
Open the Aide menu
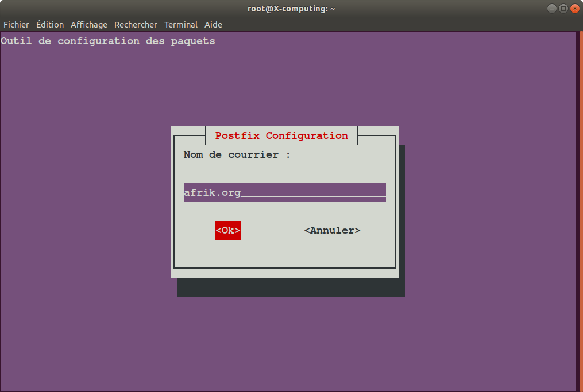[x=213, y=25]
